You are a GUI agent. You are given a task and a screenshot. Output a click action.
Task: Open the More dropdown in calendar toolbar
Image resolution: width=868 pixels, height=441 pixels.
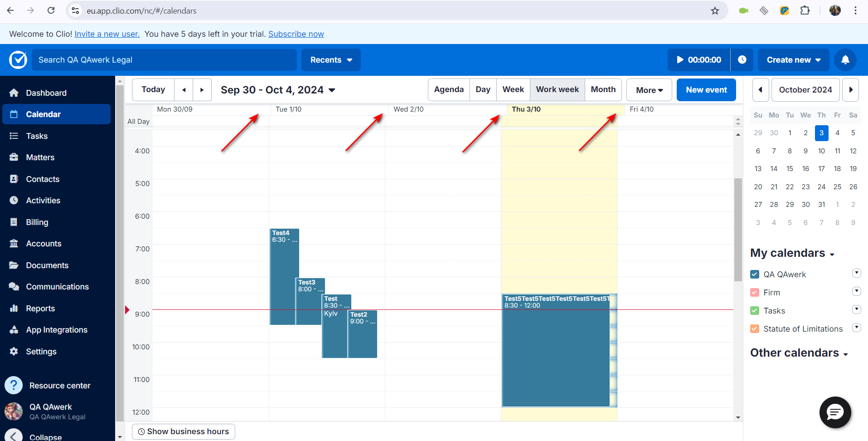[649, 90]
